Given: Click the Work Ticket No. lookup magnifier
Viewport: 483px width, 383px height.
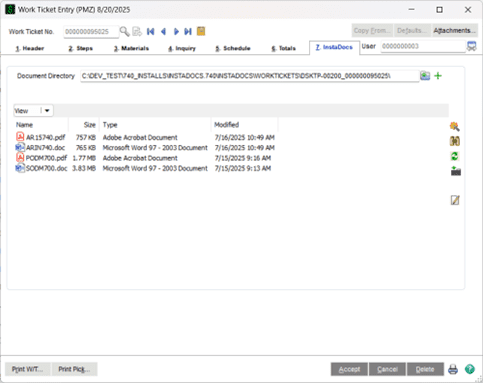Looking at the screenshot, I should click(x=124, y=31).
